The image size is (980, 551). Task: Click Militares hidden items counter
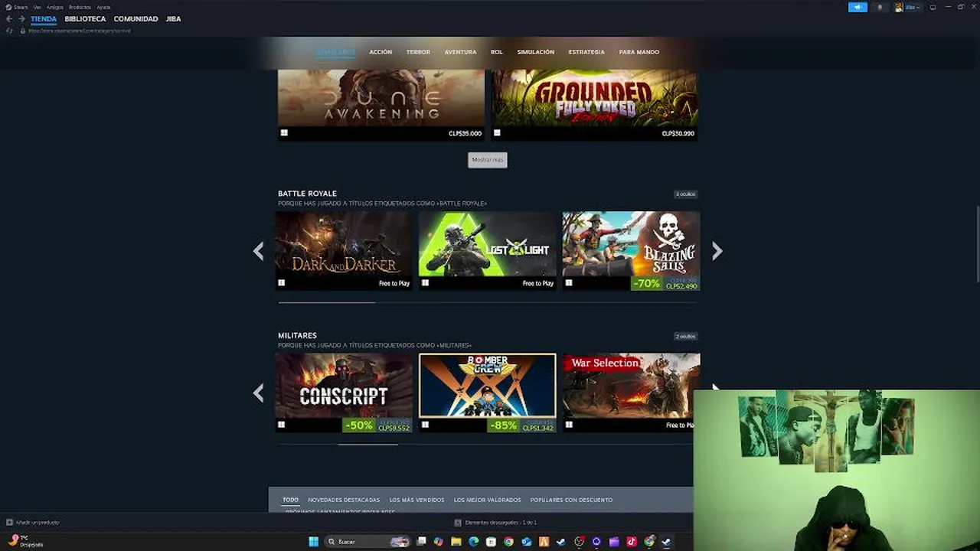coord(685,337)
